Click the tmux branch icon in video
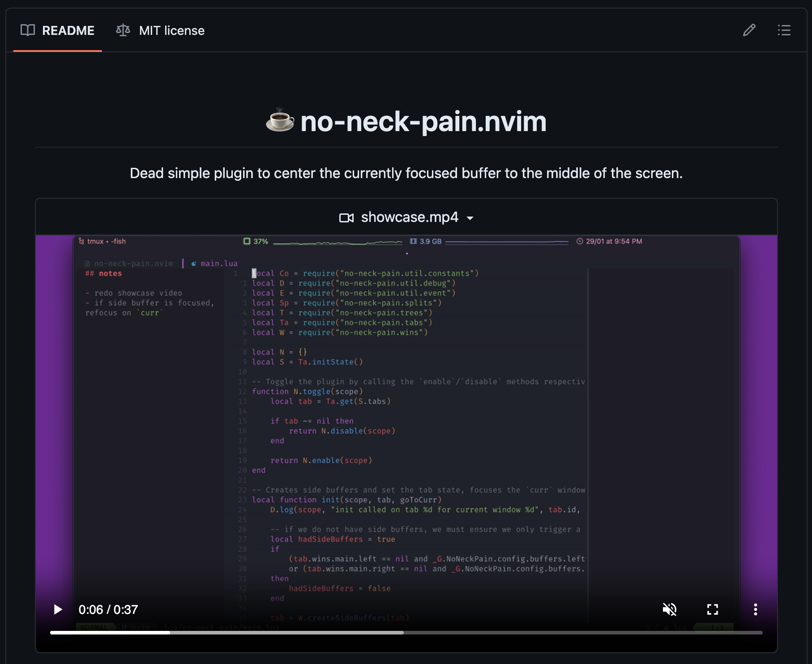812x664 pixels. 81,241
